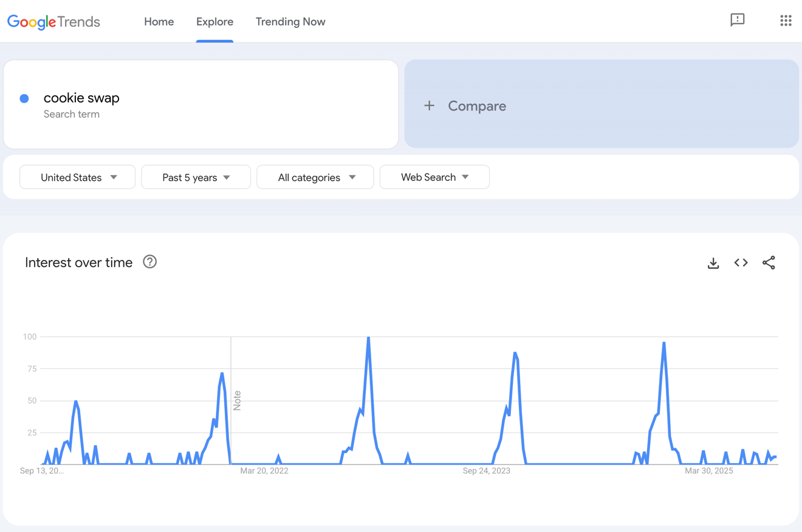Click the Note marker on the chart
The height and width of the screenshot is (532, 802).
click(237, 401)
